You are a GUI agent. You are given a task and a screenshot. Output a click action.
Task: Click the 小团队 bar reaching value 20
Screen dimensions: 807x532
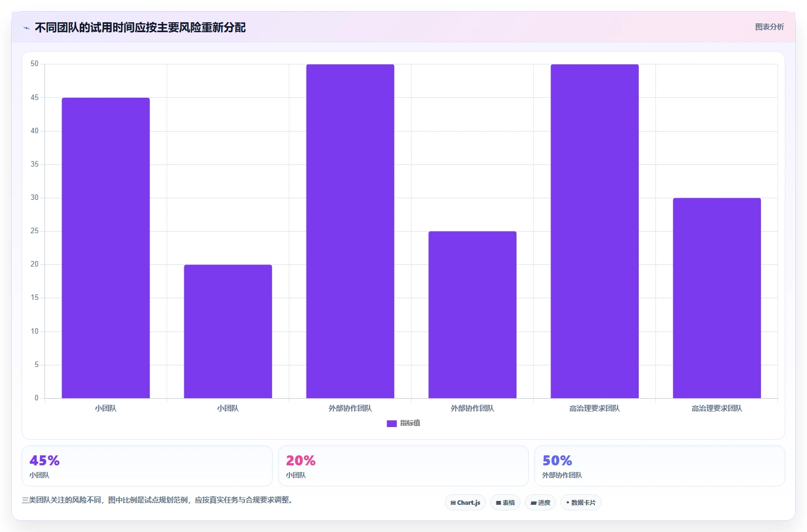pyautogui.click(x=228, y=332)
